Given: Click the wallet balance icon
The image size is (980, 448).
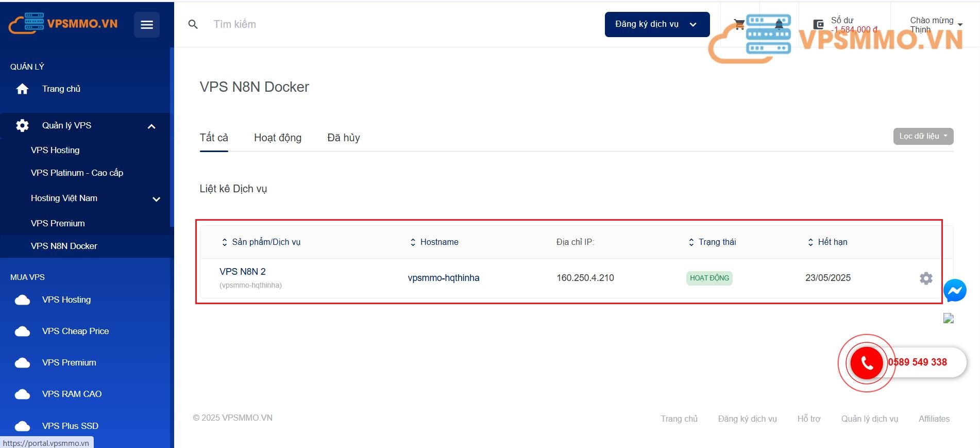Looking at the screenshot, I should pyautogui.click(x=818, y=25).
